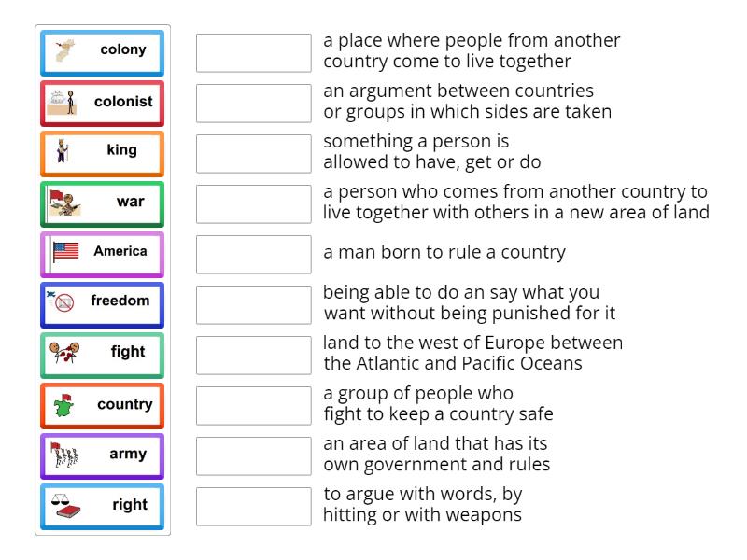Select the America word card
Screen dimensions: 747x560
click(102, 252)
